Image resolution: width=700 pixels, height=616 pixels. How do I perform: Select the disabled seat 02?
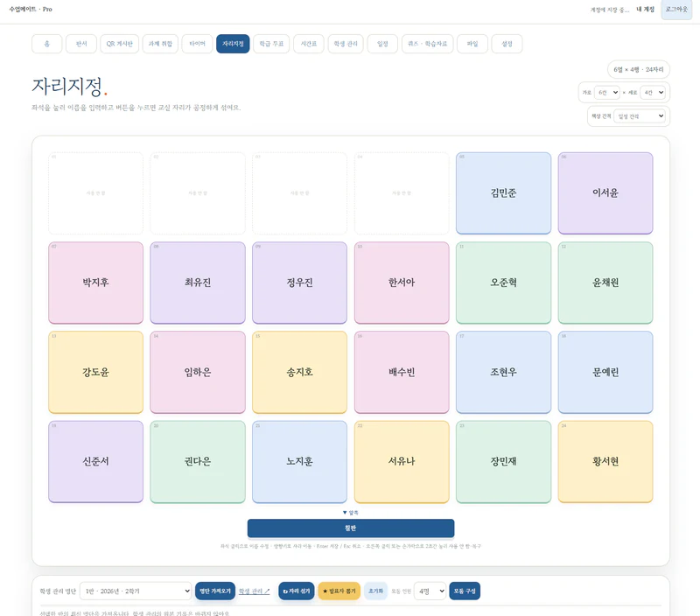coord(198,193)
